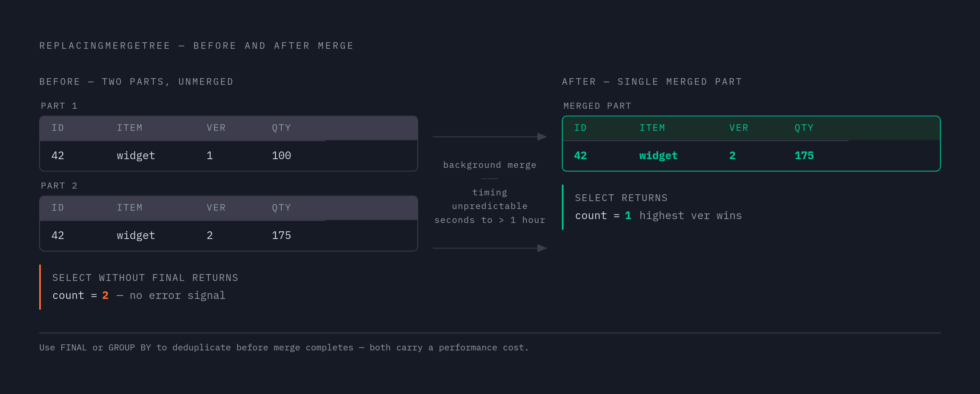Click the word 'unpredictable' in the middle

(x=490, y=206)
